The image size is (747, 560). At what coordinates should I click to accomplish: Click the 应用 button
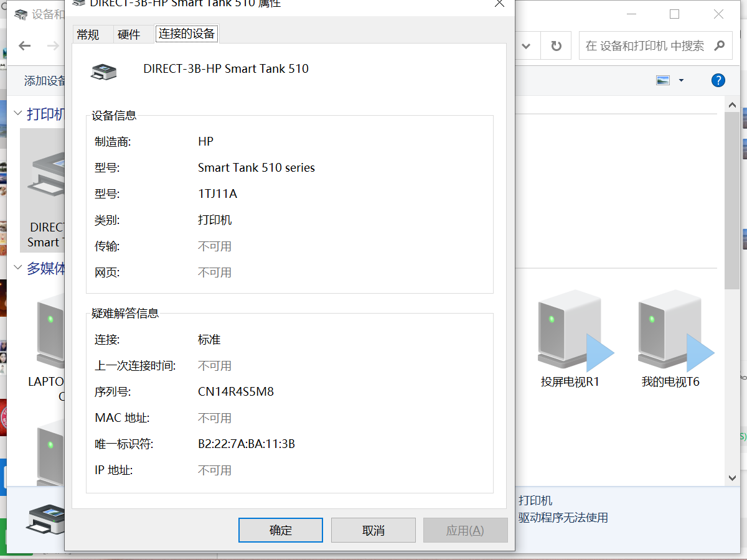(x=465, y=530)
